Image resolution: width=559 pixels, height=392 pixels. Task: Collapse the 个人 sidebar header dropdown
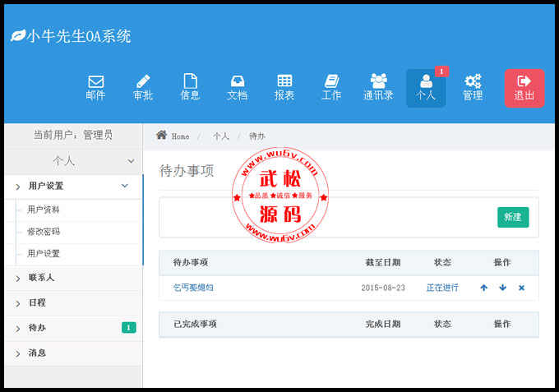pos(132,161)
